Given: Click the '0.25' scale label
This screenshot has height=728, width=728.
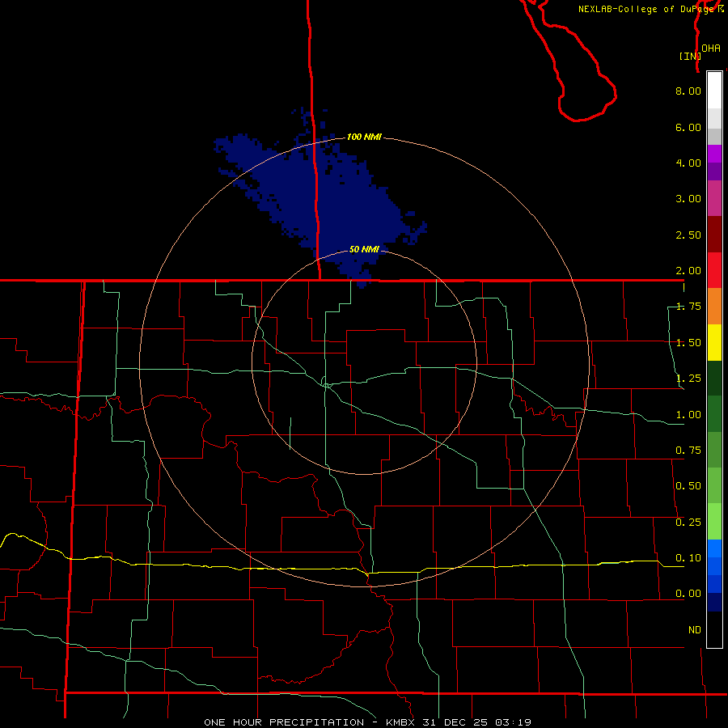Looking at the screenshot, I should (688, 523).
